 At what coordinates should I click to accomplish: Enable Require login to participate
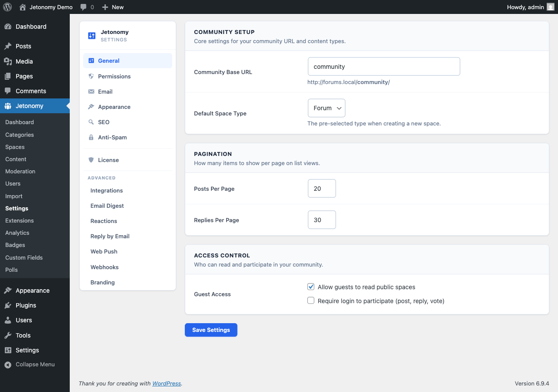pyautogui.click(x=311, y=300)
